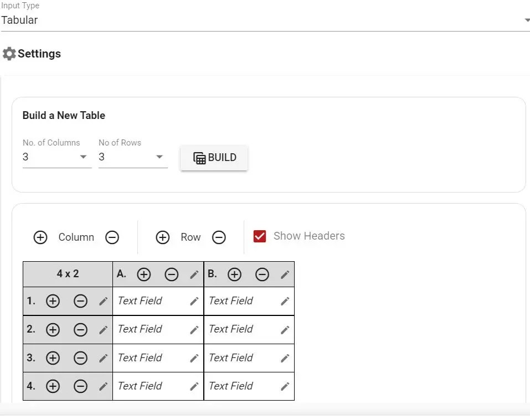Open the No. of Columns dropdown
Image resolution: width=530 pixels, height=420 pixels.
point(83,157)
